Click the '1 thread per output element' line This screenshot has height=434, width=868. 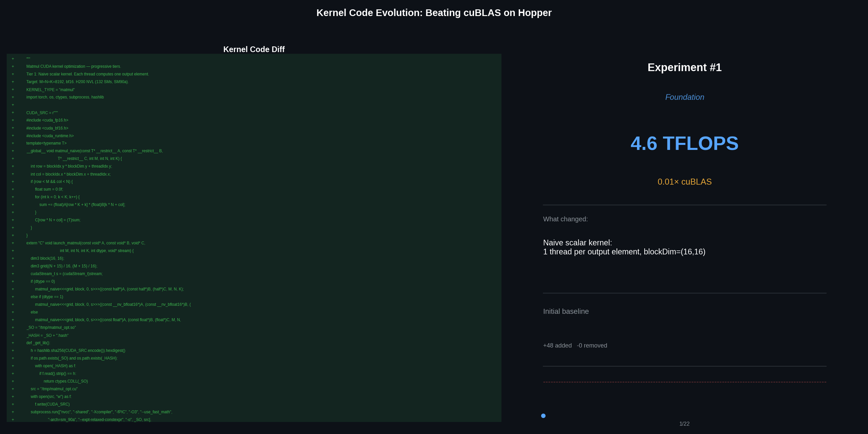click(x=624, y=252)
